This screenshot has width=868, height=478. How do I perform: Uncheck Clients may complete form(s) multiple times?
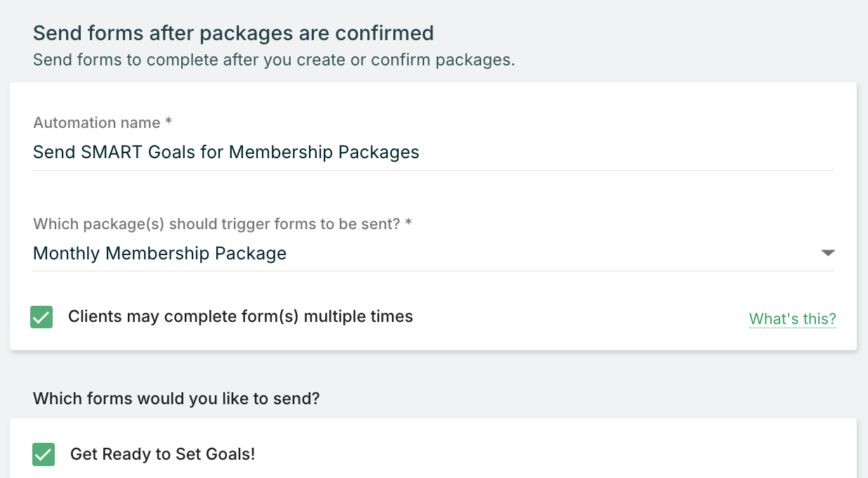point(42,317)
